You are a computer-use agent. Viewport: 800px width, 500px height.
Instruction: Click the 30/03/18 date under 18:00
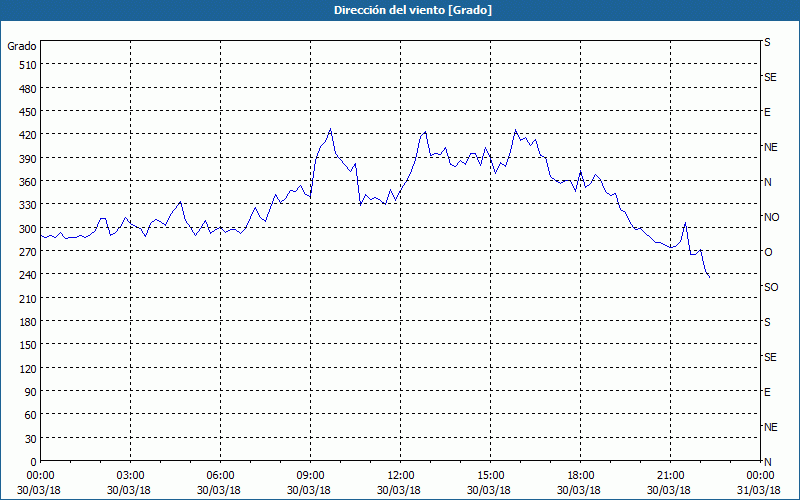(579, 490)
